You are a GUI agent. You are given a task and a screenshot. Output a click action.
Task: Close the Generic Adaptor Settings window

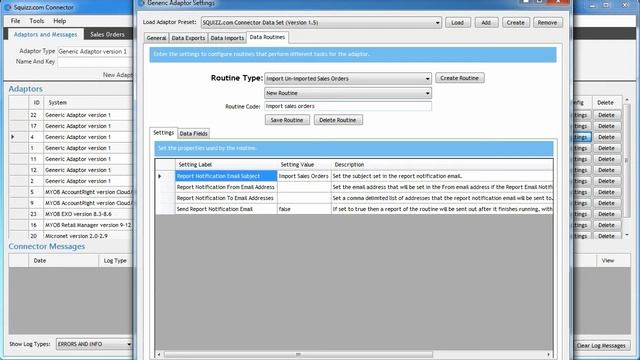click(x=557, y=2)
